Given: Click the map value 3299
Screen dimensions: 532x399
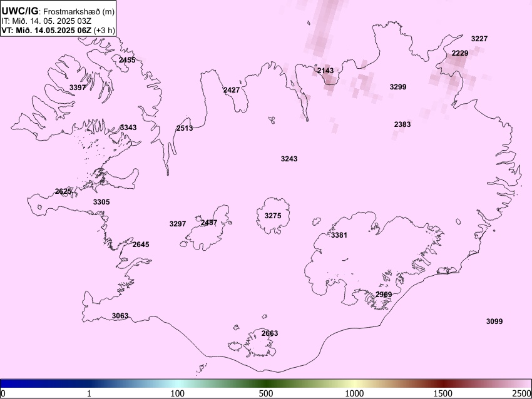Looking at the screenshot, I should coord(398,87).
